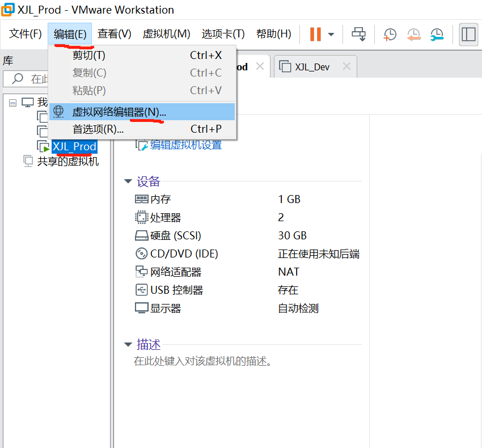Click the 正在使用未知后端 CD/DVD value
The width and height of the screenshot is (482, 448).
pos(319,253)
